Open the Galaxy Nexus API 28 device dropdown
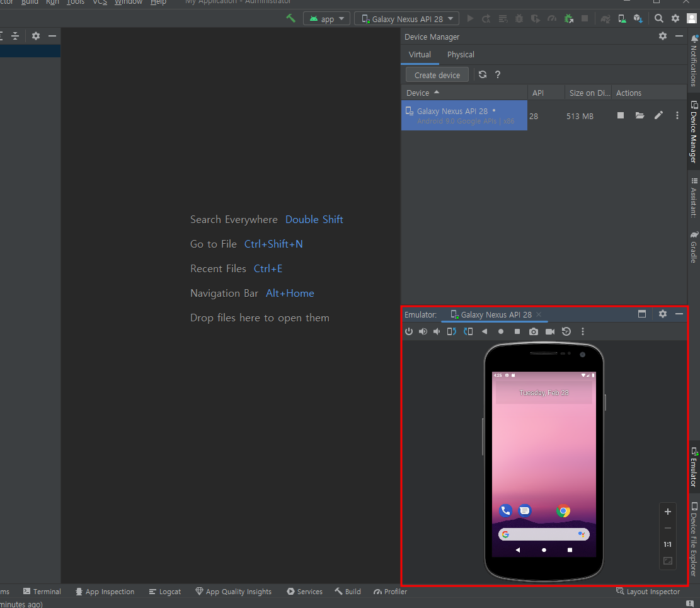Image resolution: width=700 pixels, height=608 pixels. point(407,19)
